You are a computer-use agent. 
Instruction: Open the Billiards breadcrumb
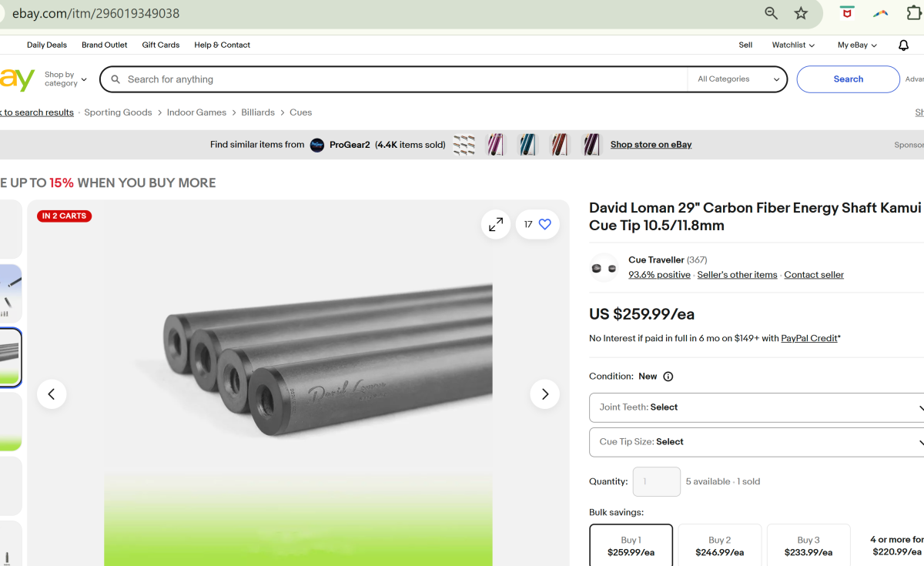pos(258,112)
